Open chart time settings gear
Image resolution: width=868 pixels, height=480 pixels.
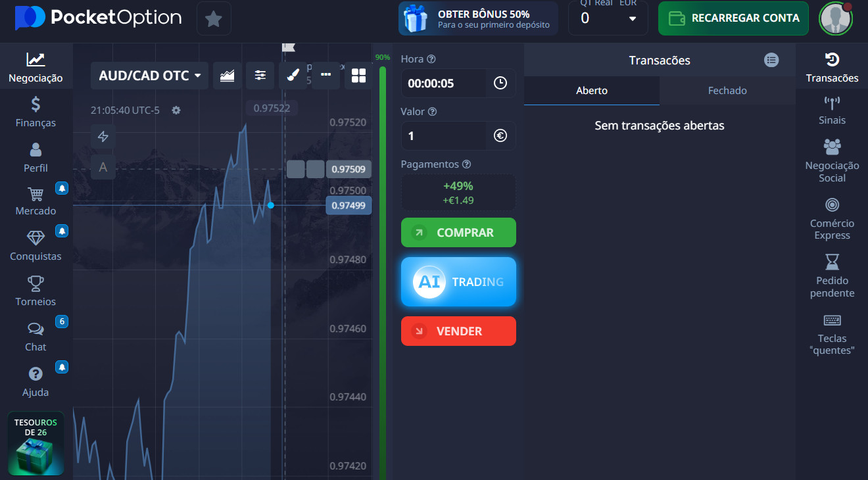[x=176, y=110]
